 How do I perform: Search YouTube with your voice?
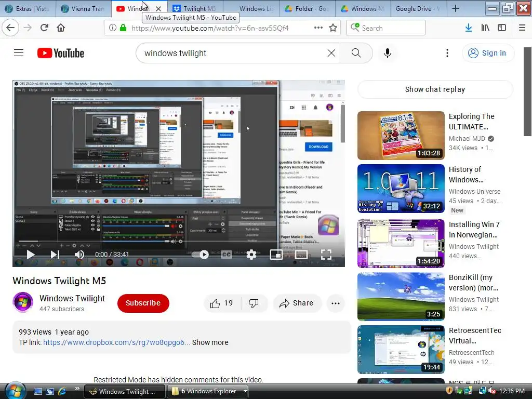388,53
